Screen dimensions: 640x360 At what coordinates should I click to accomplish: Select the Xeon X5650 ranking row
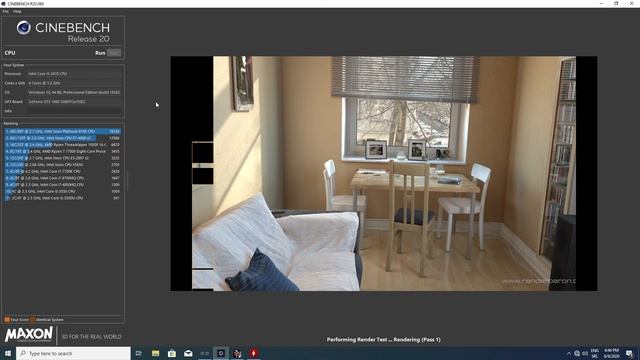coord(62,164)
